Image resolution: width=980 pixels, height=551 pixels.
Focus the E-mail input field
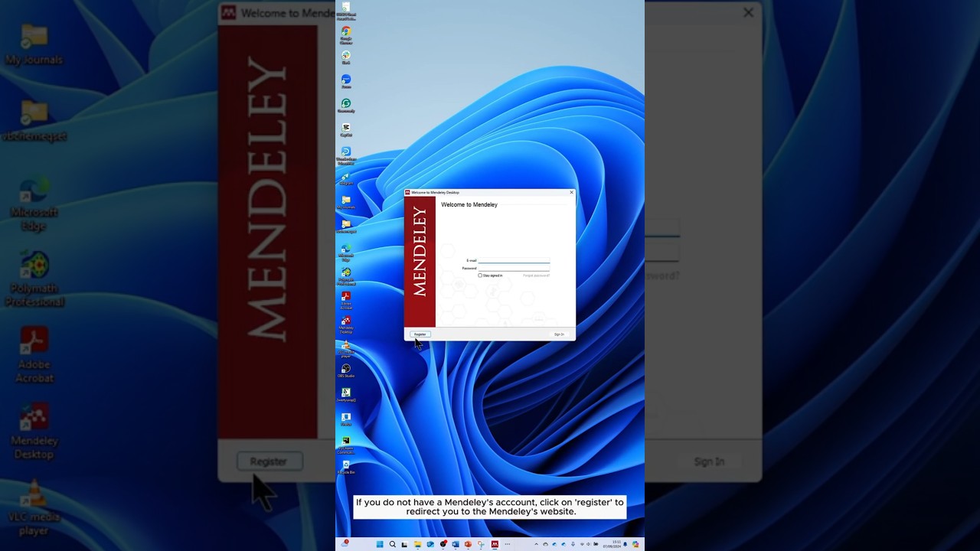pyautogui.click(x=514, y=260)
